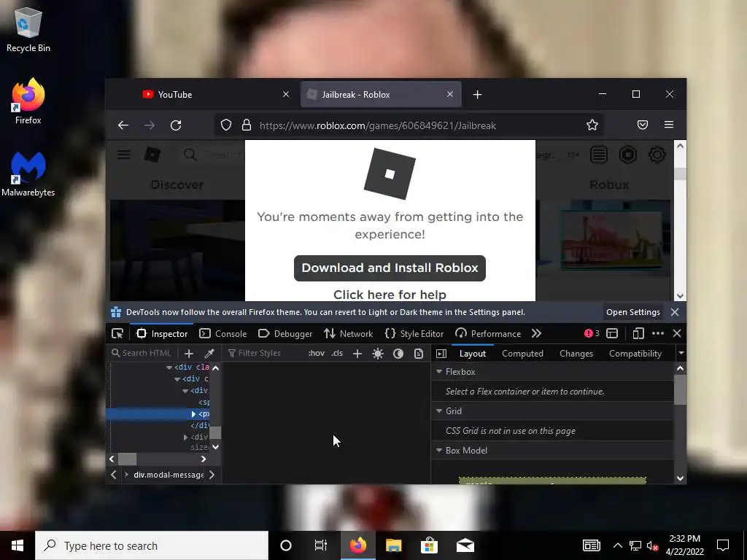Open the Performance panel

click(x=488, y=333)
